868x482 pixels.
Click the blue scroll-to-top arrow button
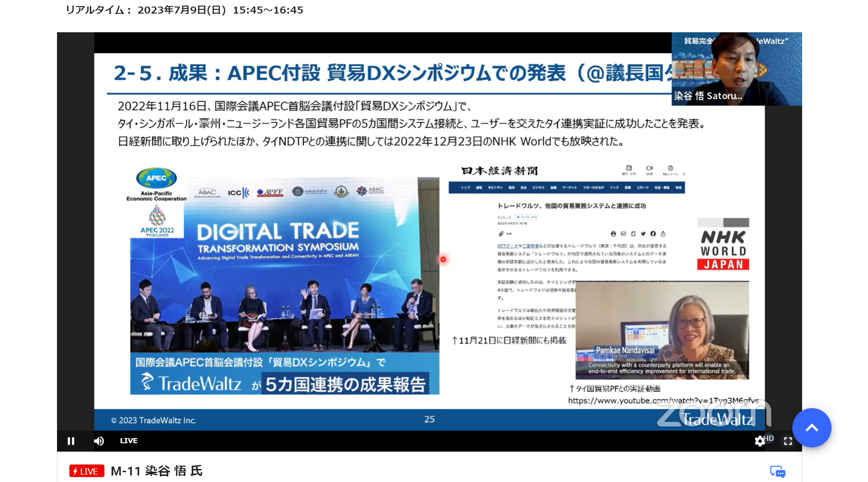tap(812, 428)
